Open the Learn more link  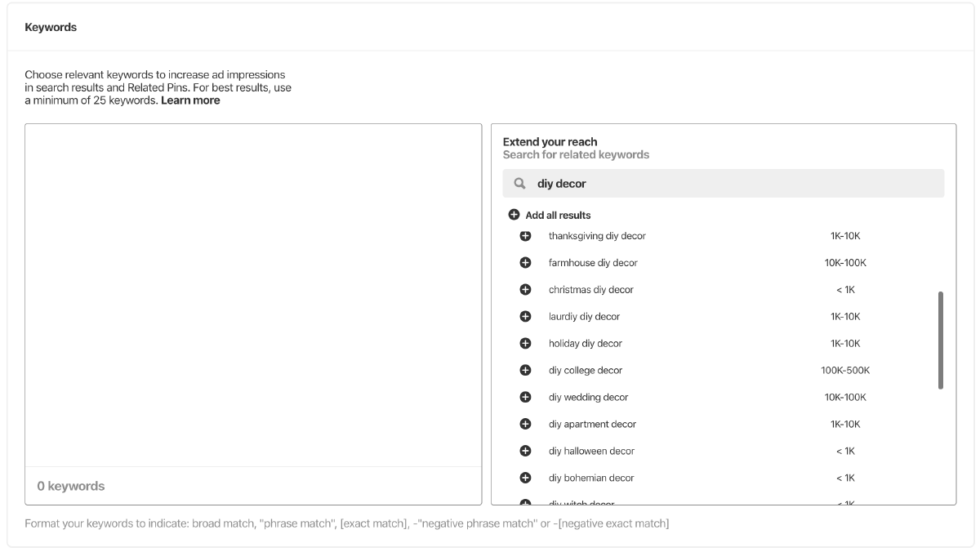pyautogui.click(x=190, y=100)
